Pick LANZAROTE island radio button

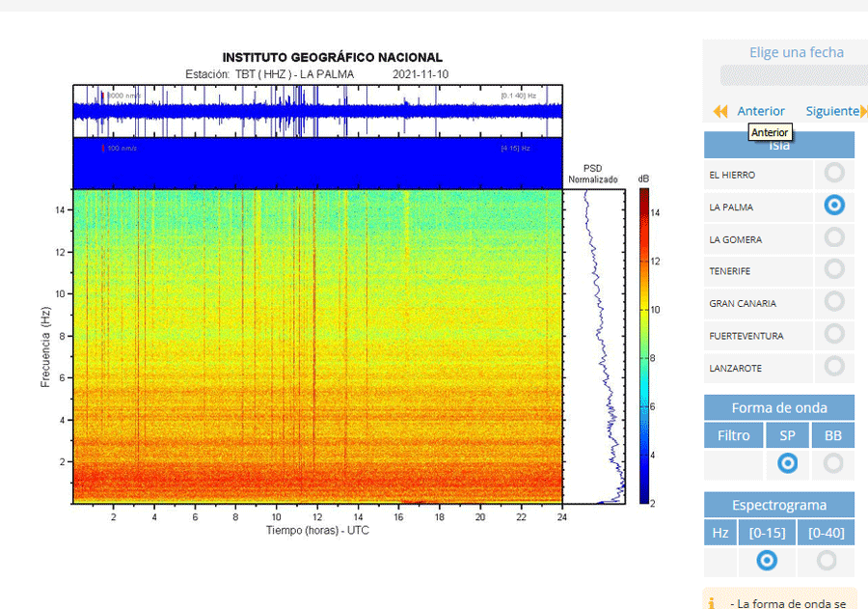(834, 366)
